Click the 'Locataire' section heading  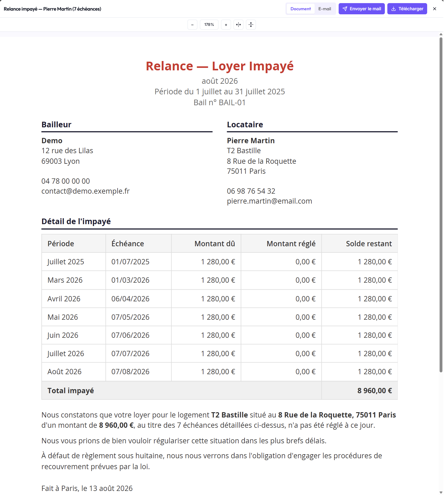(x=245, y=125)
